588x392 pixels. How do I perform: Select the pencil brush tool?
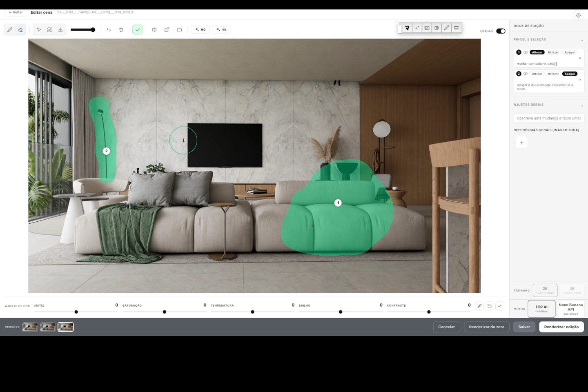10,30
